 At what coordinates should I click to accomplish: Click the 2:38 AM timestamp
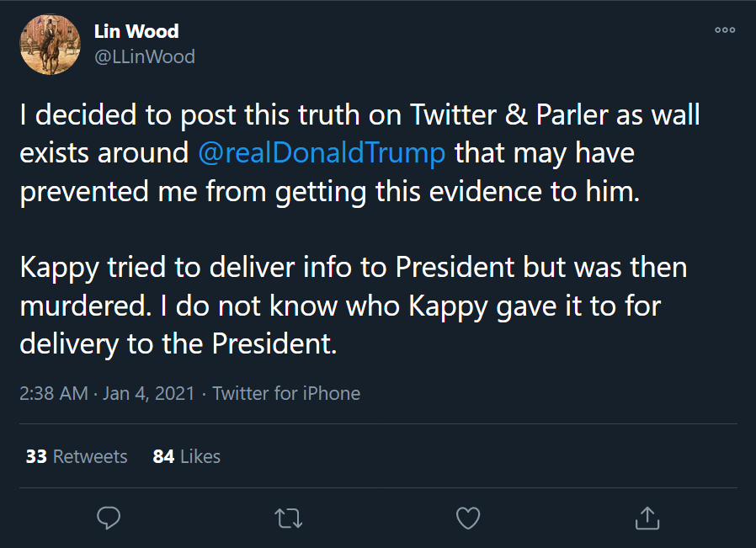[54, 393]
